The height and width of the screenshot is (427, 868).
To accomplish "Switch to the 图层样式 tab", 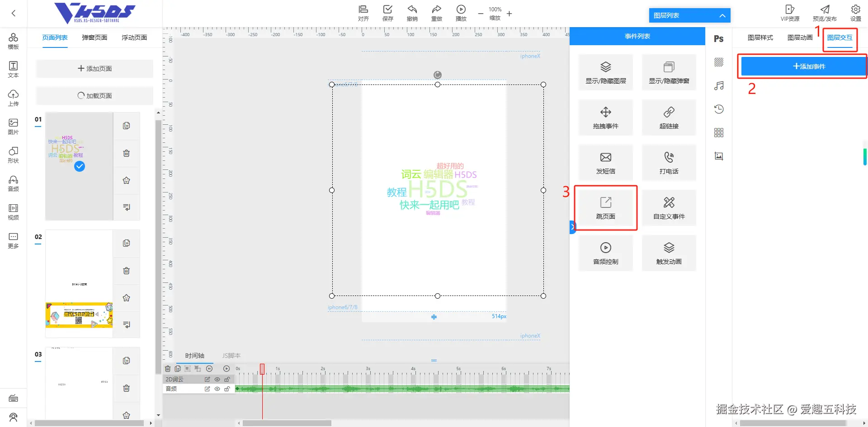I will pos(760,38).
